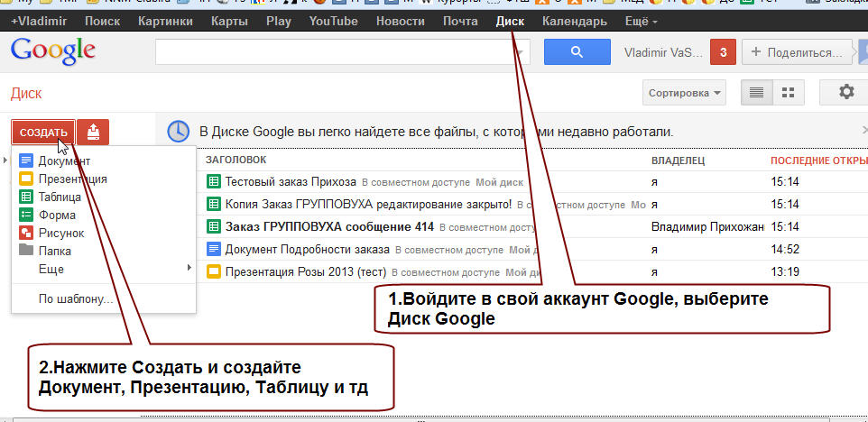Click spreadsheet icon of Копия Заказ ГРУППОВУХА
The width and height of the screenshot is (868, 422).
click(213, 204)
